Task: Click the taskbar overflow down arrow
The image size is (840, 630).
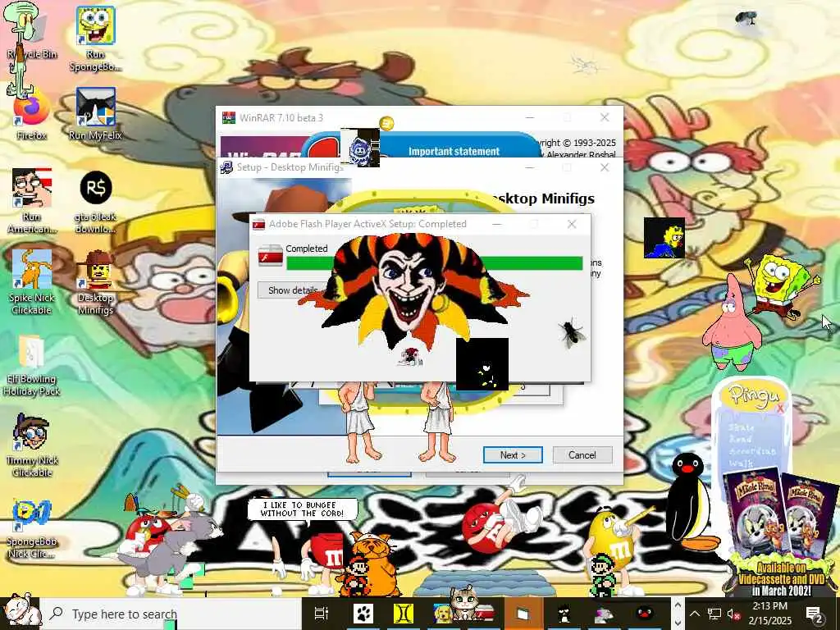Action: point(677,623)
